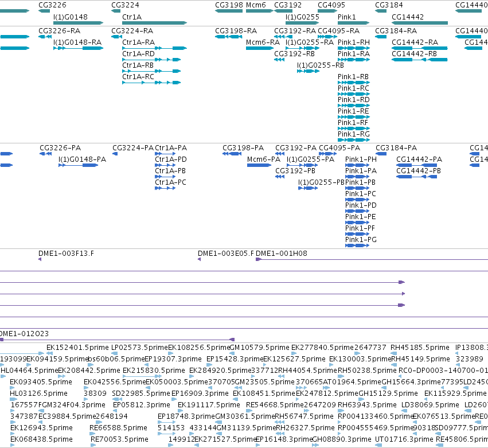Click transcript CG14442-RB
This screenshot has height=448, width=488.
click(x=414, y=53)
